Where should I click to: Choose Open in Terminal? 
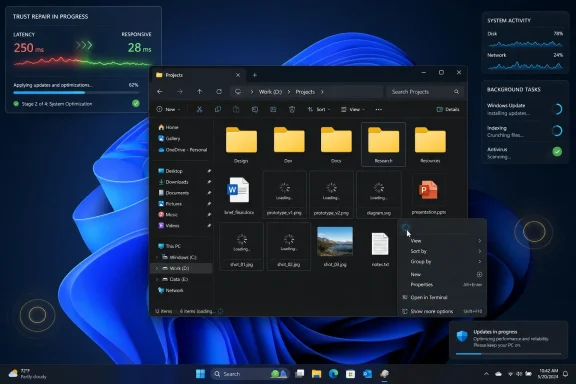(x=442, y=298)
